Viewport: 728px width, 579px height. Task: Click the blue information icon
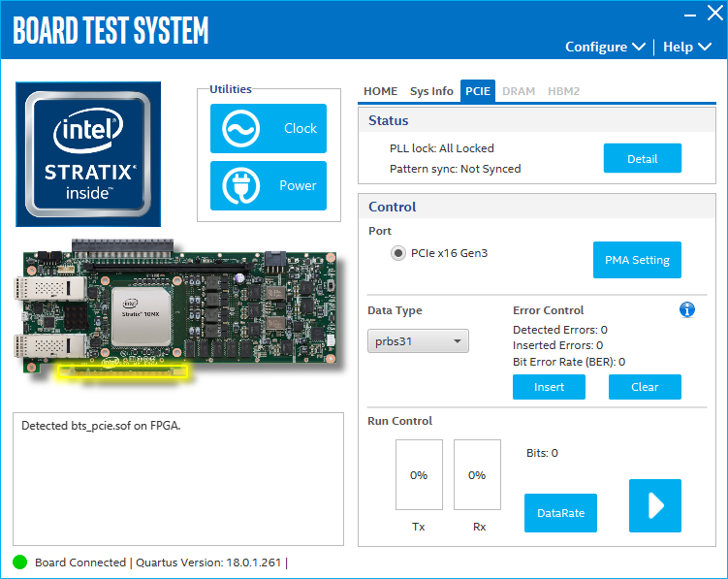tap(687, 309)
